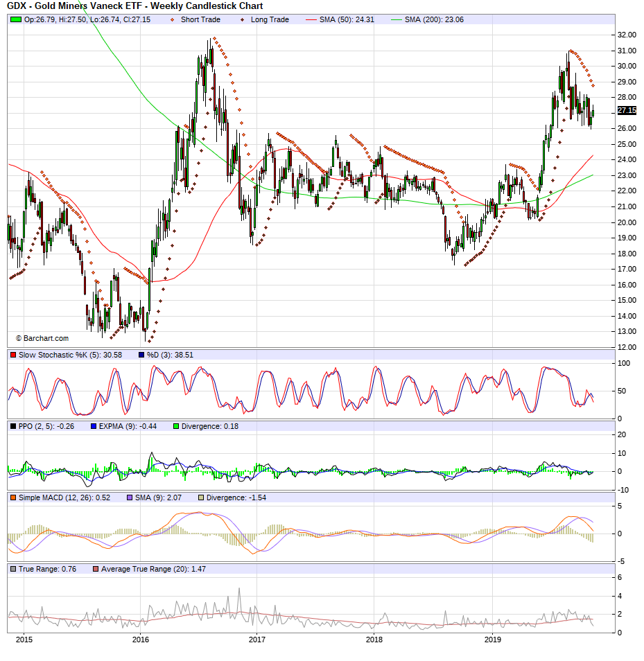Viewport: 644px width, 661px height.
Task: Click the Slow Stochastic %K (5): 30.58 text
Action: [x=70, y=355]
